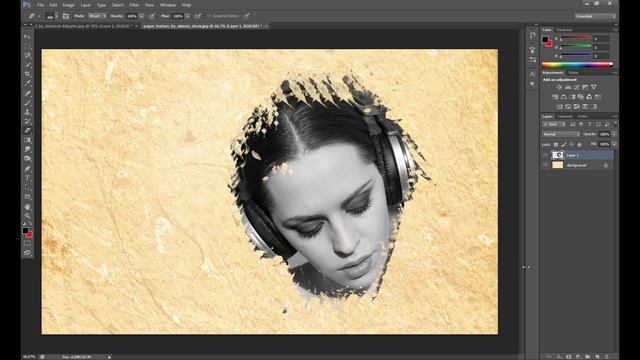Toggle Quick Mask mode in the toolbox
The width and height of the screenshot is (640, 360).
[x=28, y=243]
